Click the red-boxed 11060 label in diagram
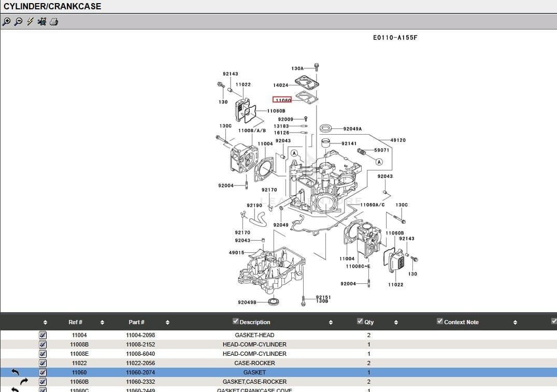Viewport: 557px width, 392px height. tap(282, 99)
